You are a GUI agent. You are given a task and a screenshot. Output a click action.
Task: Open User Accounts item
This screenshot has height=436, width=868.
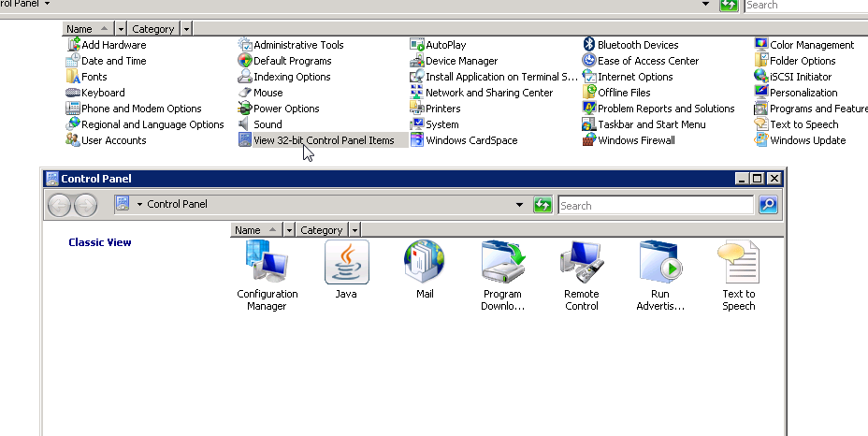[x=107, y=140]
